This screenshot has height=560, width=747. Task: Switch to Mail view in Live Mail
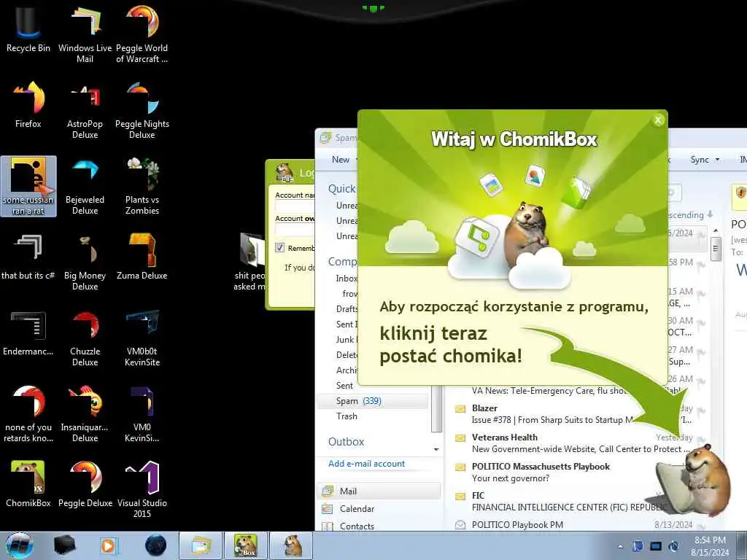point(379,491)
